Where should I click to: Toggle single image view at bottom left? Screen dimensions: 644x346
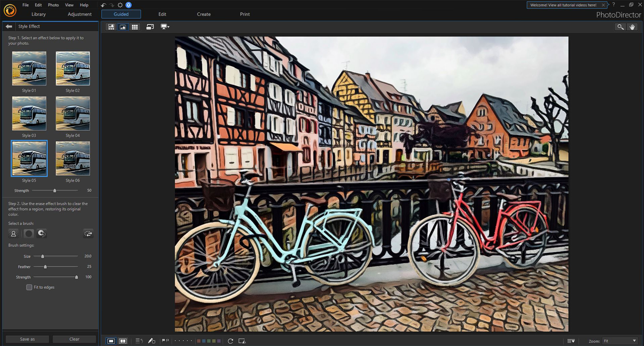tap(111, 341)
